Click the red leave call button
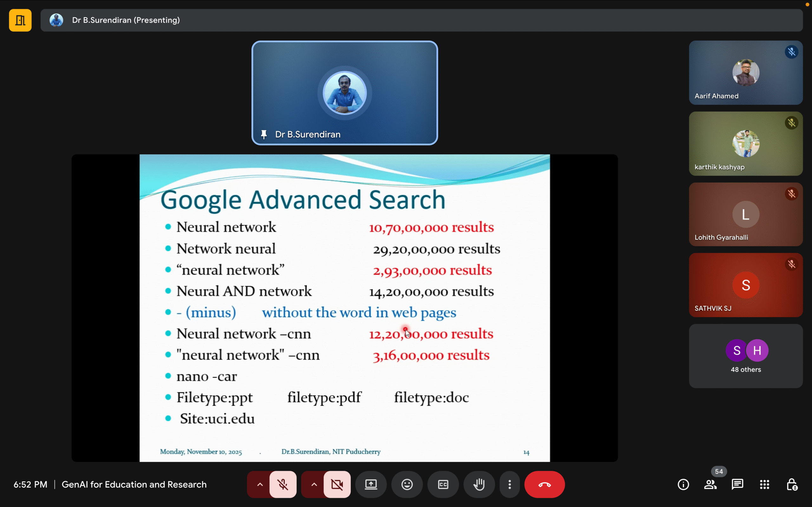 pyautogui.click(x=544, y=484)
